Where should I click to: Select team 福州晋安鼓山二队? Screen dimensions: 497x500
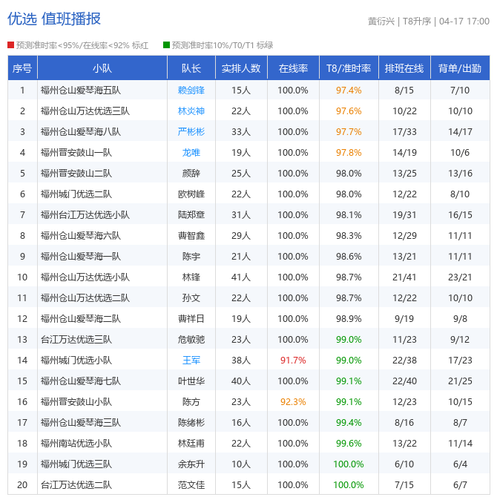[76, 173]
